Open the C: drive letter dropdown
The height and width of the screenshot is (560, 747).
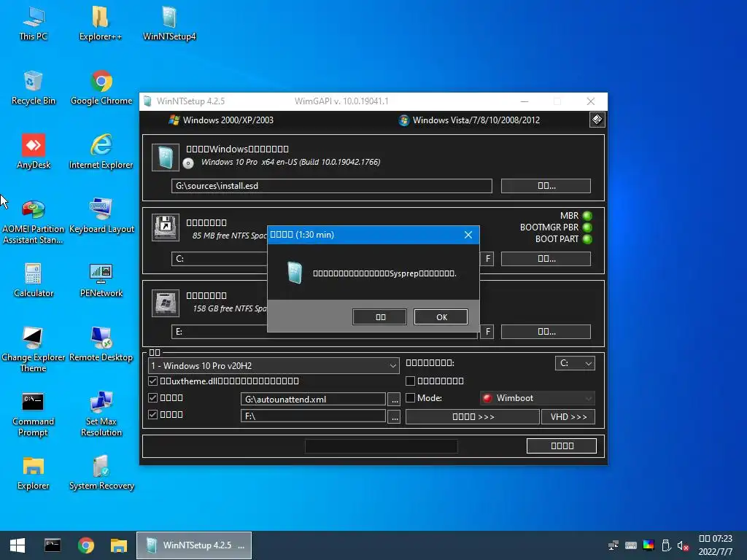(x=575, y=363)
